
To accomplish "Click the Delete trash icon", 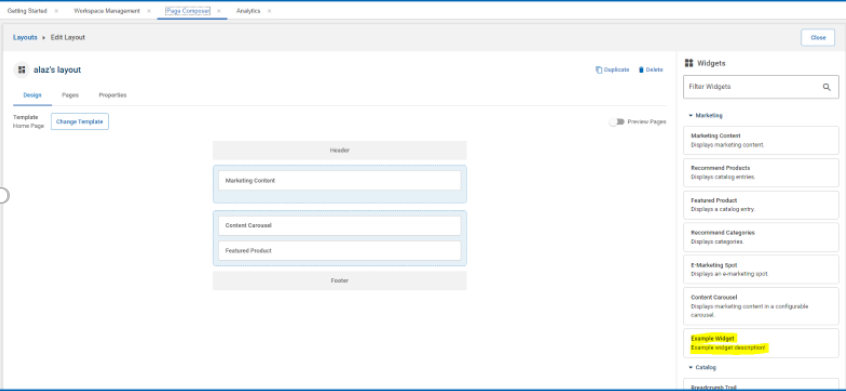I will (x=641, y=70).
